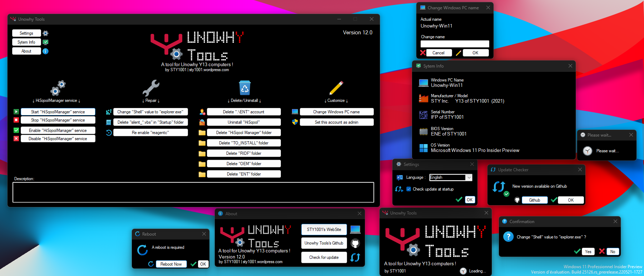644x276 pixels.
Task: Click the red X icon beside Cancel button
Action: pyautogui.click(x=423, y=53)
